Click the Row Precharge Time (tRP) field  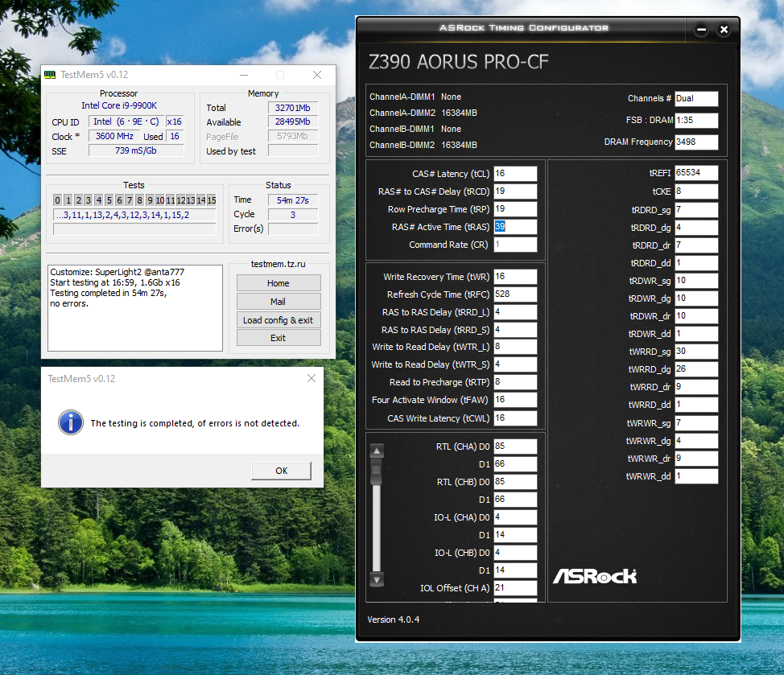coord(515,209)
